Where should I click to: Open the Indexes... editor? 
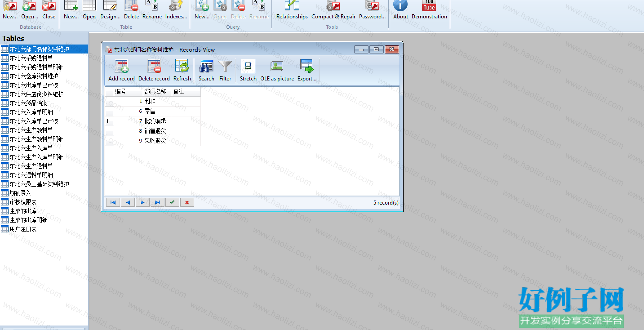coord(176,10)
